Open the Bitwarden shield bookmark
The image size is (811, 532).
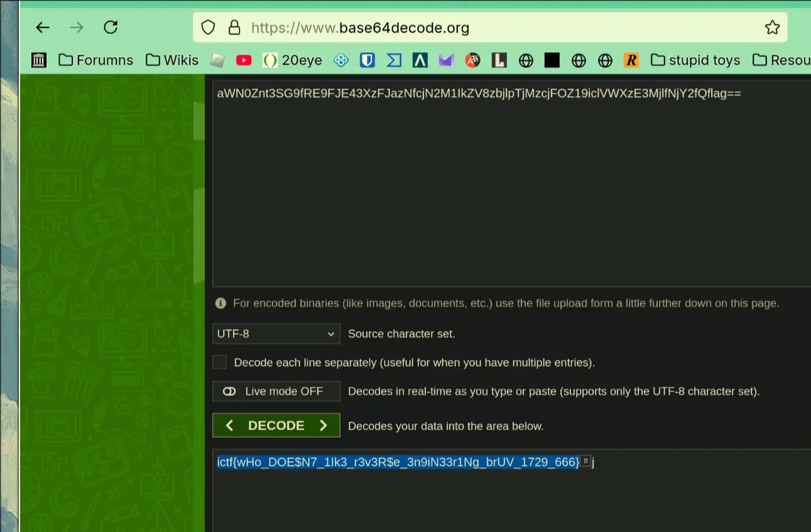tap(367, 60)
